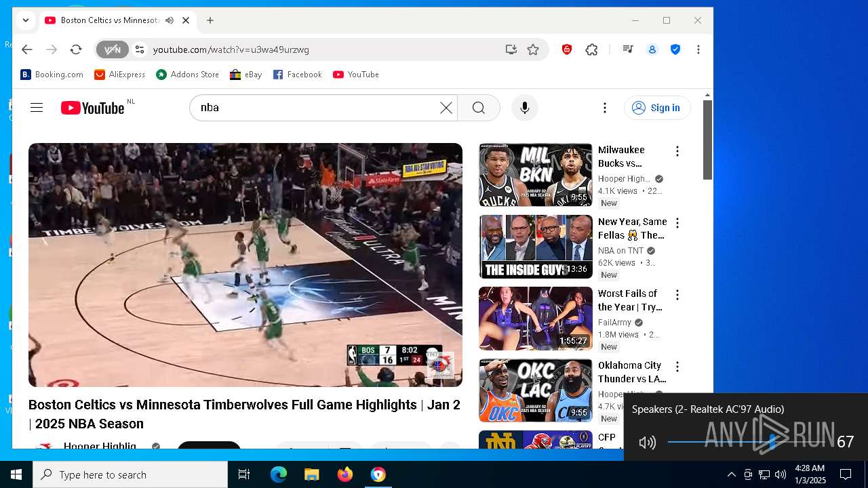Open more options for New Year, Same Fellas
Screen dimensions: 868x488
pos(677,223)
